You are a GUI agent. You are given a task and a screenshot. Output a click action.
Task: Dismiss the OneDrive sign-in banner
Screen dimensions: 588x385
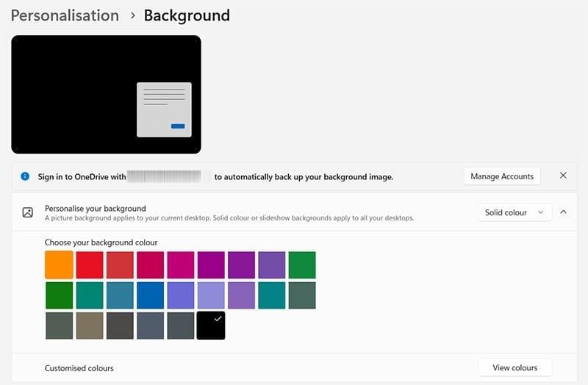click(563, 176)
